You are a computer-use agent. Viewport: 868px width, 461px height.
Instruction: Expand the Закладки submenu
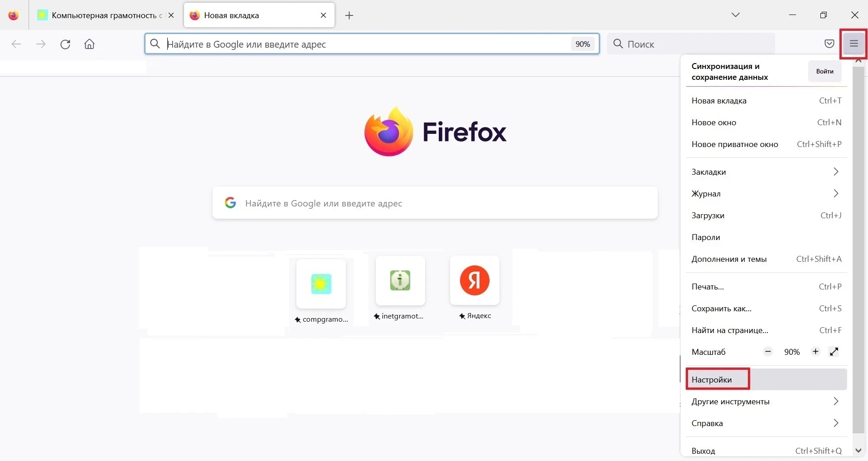[766, 172]
